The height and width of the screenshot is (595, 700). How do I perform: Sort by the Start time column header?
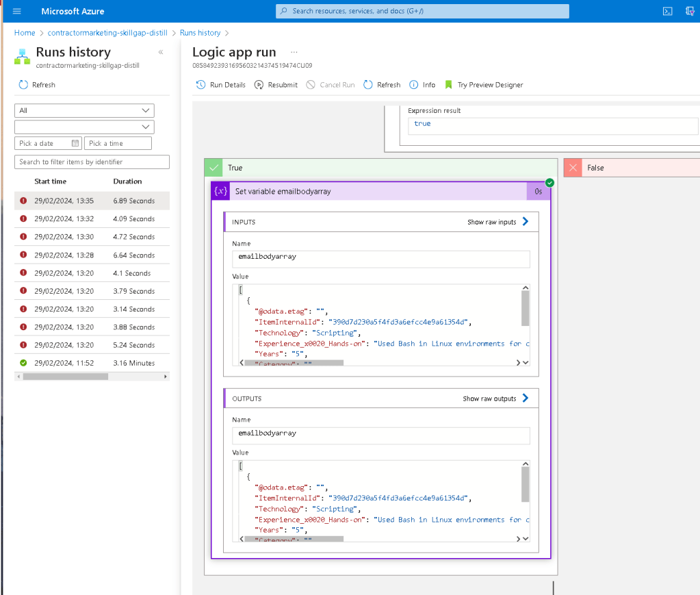coord(51,181)
